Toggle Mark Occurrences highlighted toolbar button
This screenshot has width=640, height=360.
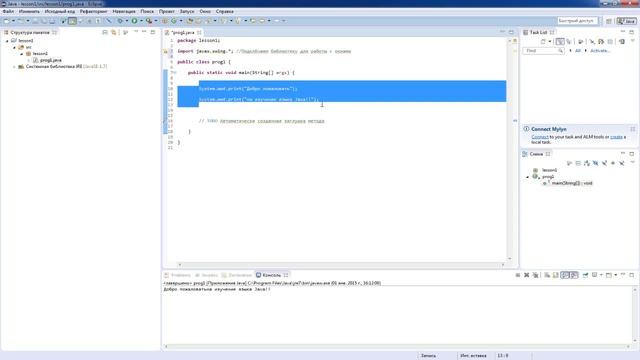pyautogui.click(x=72, y=21)
